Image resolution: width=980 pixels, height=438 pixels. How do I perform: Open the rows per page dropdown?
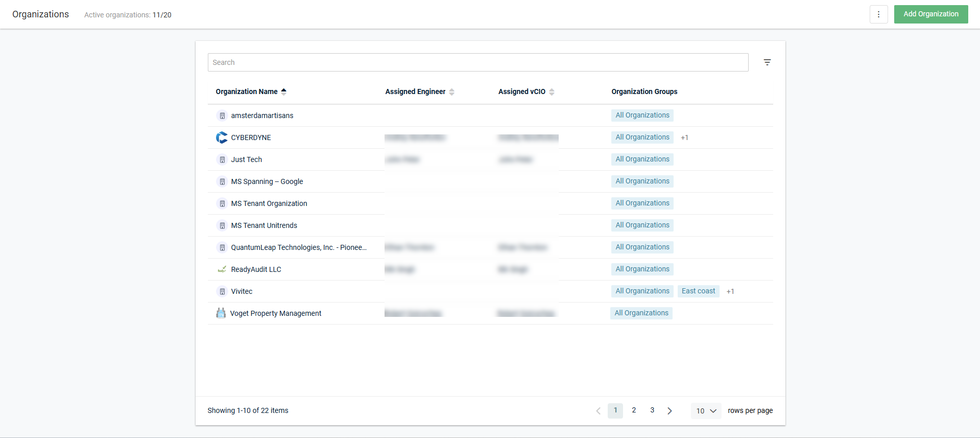pyautogui.click(x=706, y=411)
